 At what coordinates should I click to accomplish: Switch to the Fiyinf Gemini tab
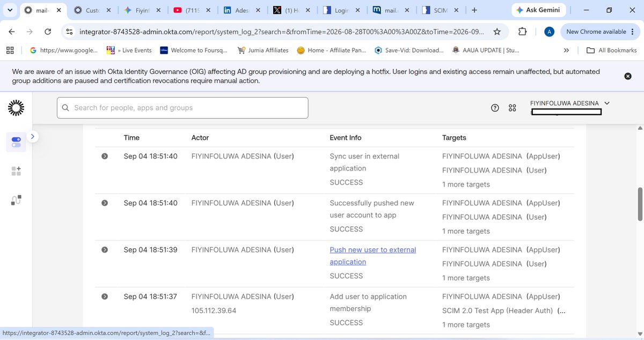[142, 10]
